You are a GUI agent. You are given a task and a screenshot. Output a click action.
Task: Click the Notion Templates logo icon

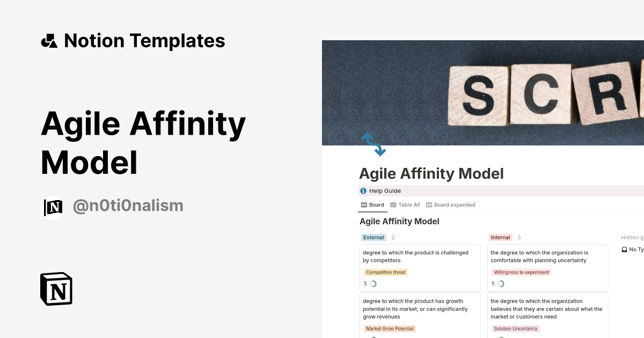pos(49,40)
